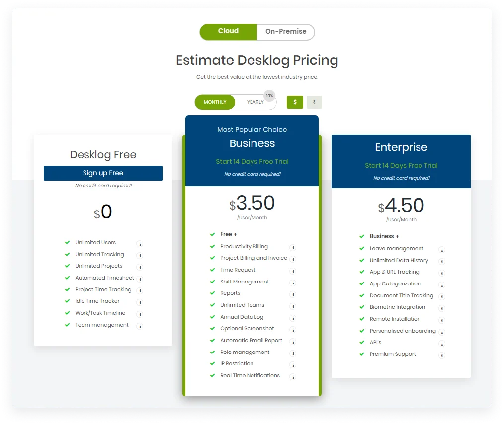Start Enterprise 14 Days Free Trial
Screen dimensions: 504x424
point(401,166)
